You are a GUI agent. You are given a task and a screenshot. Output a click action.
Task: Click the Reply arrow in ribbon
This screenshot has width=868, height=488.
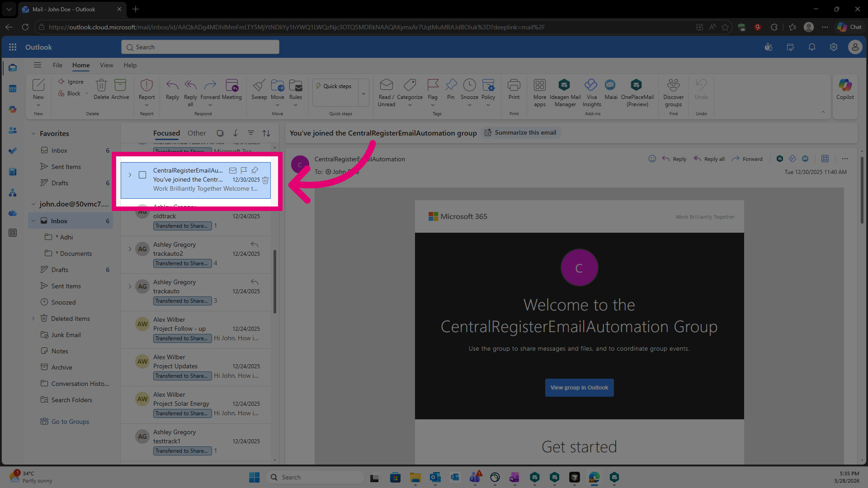coord(172,85)
